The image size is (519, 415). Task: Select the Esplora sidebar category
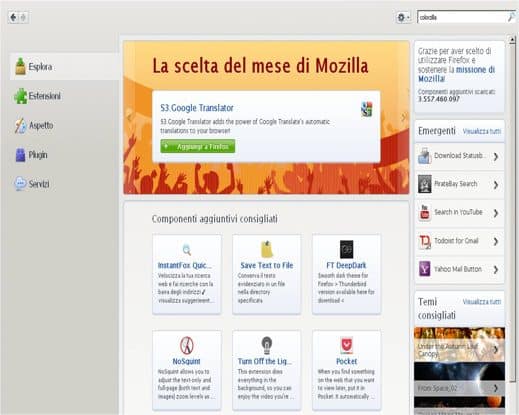pos(64,66)
